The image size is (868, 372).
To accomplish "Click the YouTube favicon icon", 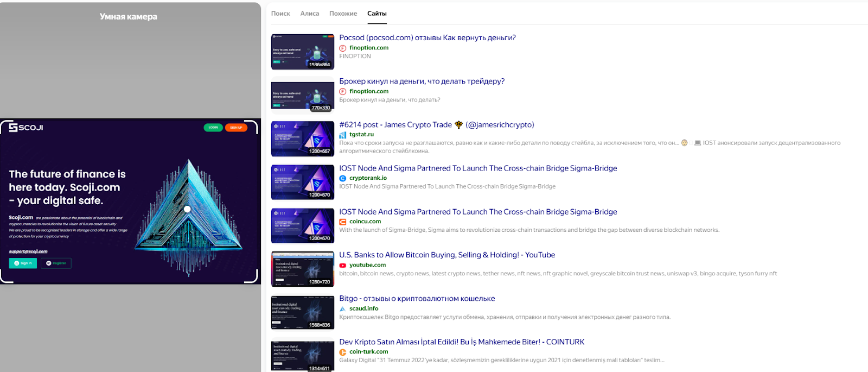I will click(342, 266).
